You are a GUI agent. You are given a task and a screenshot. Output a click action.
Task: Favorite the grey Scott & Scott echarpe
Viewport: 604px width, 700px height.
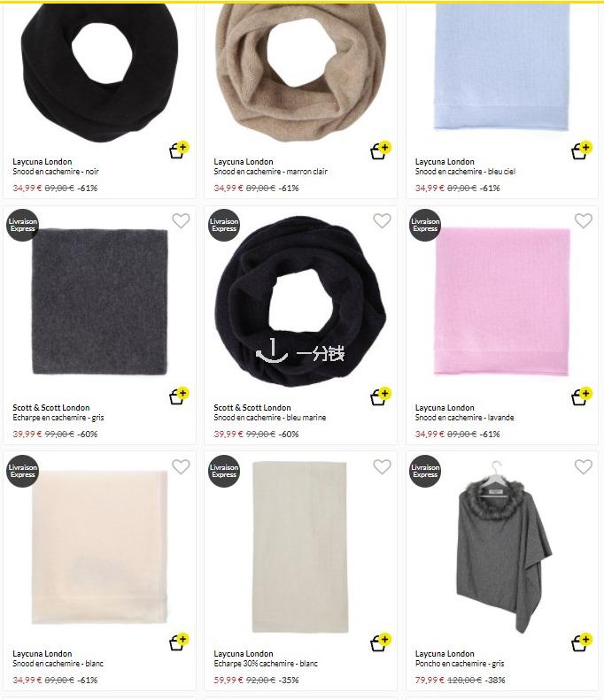click(x=181, y=220)
